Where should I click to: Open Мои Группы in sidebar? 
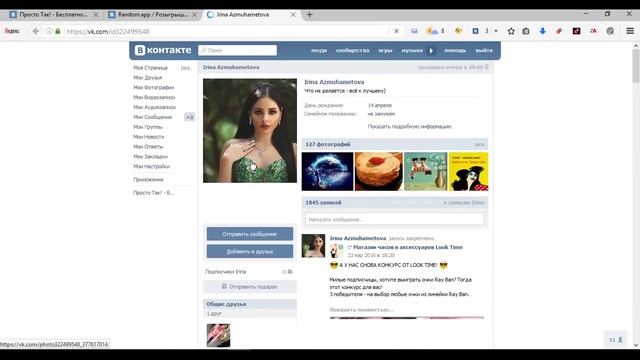click(x=148, y=127)
